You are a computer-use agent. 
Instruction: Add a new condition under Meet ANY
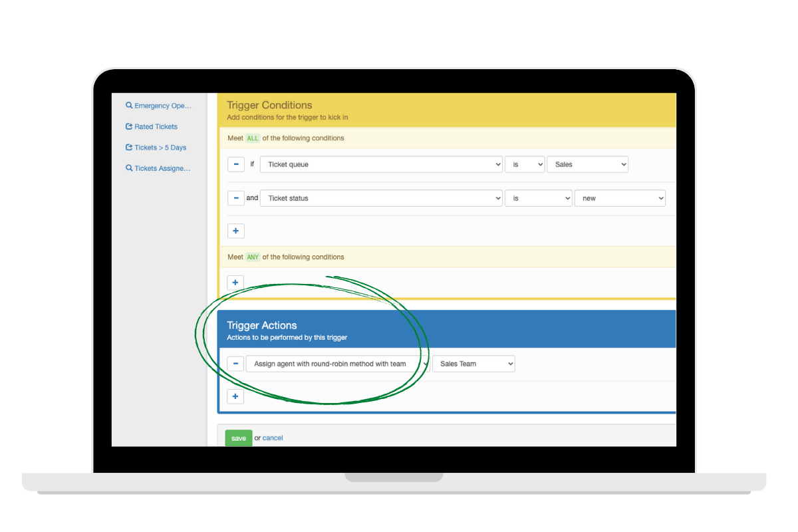[236, 283]
